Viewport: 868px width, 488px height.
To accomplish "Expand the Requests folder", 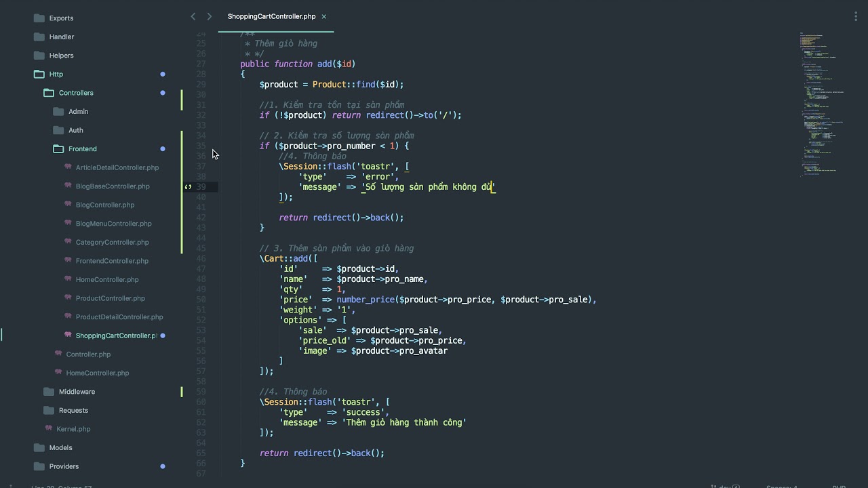I will pos(48,410).
